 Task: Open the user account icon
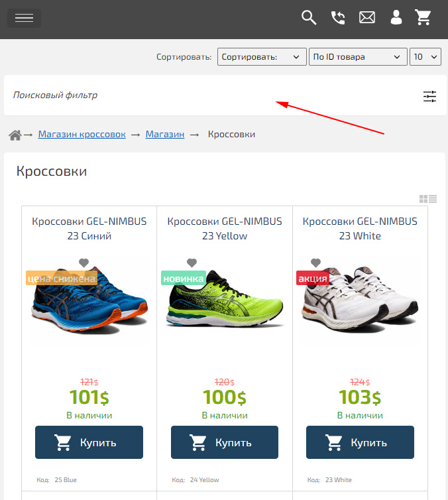pyautogui.click(x=396, y=18)
